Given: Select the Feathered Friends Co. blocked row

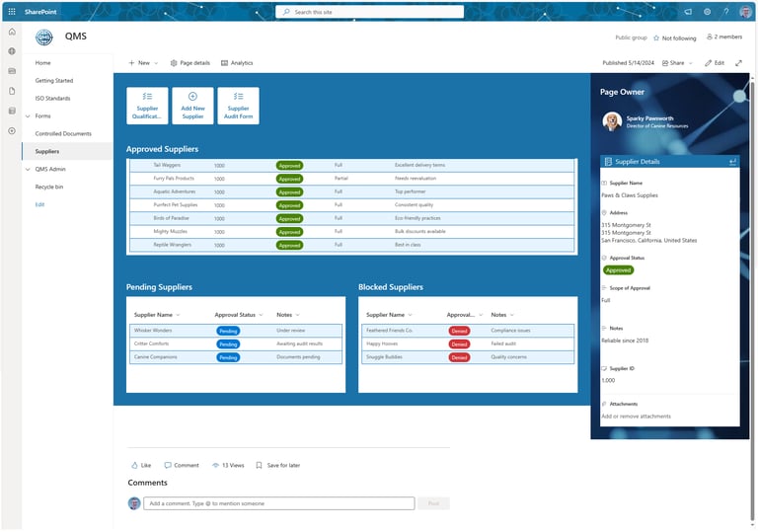Looking at the screenshot, I should (x=468, y=331).
